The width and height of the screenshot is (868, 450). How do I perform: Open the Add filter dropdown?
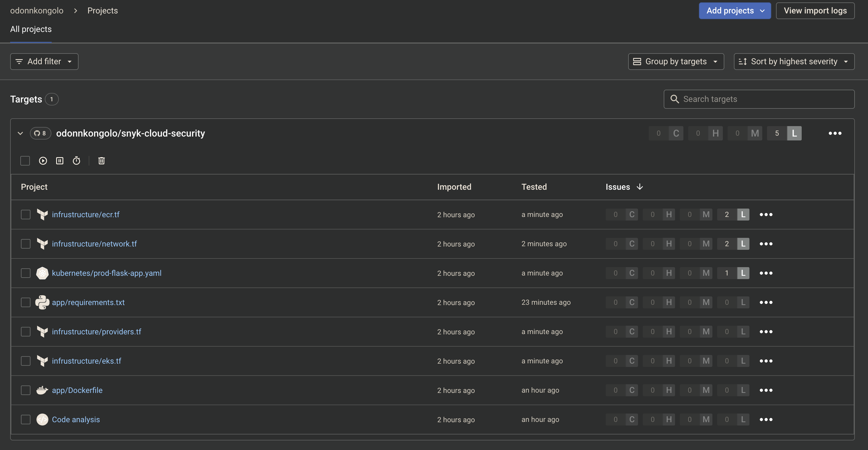click(x=44, y=61)
